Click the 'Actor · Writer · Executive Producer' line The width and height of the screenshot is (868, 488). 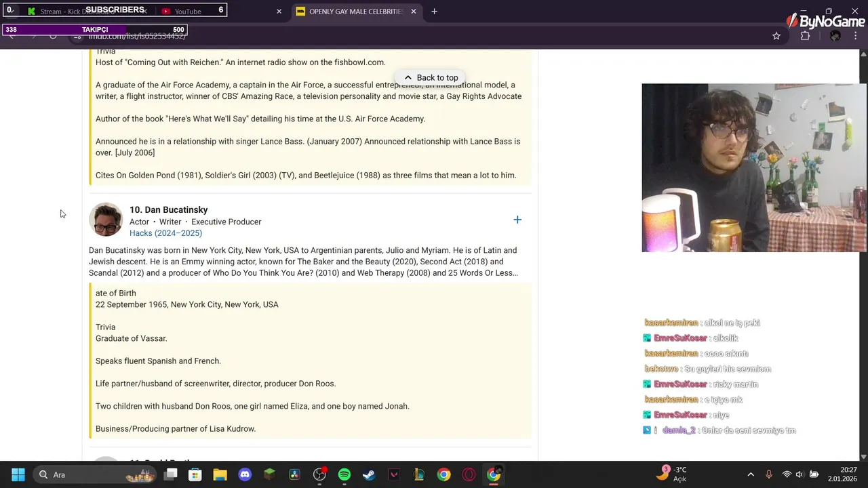coord(195,222)
